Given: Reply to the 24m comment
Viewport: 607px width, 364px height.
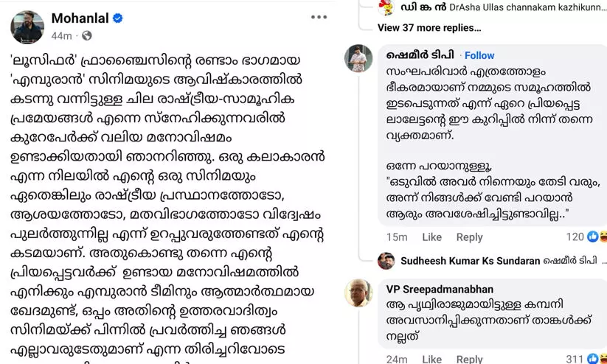Looking at the screenshot, I should [x=469, y=360].
